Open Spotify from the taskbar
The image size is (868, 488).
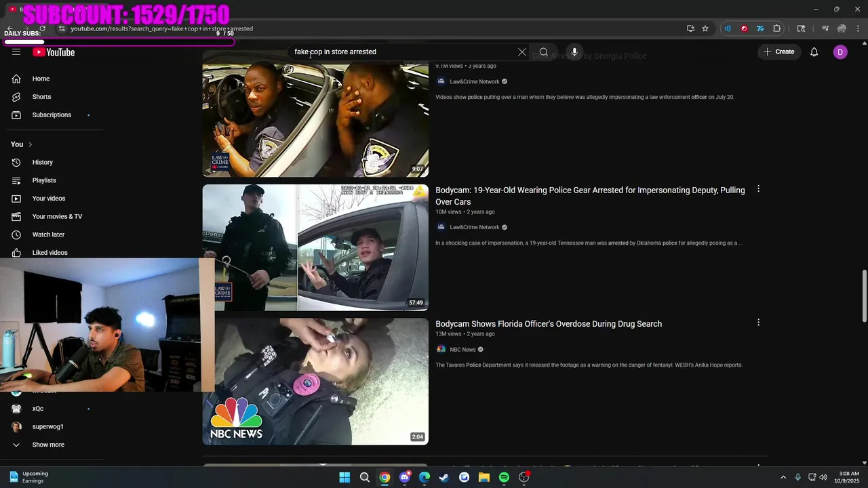[504, 477]
